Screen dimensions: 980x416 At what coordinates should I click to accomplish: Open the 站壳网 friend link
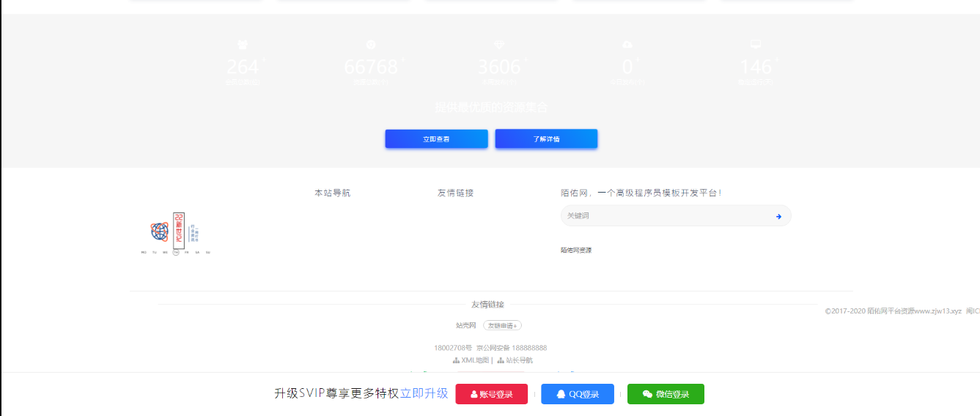[466, 325]
